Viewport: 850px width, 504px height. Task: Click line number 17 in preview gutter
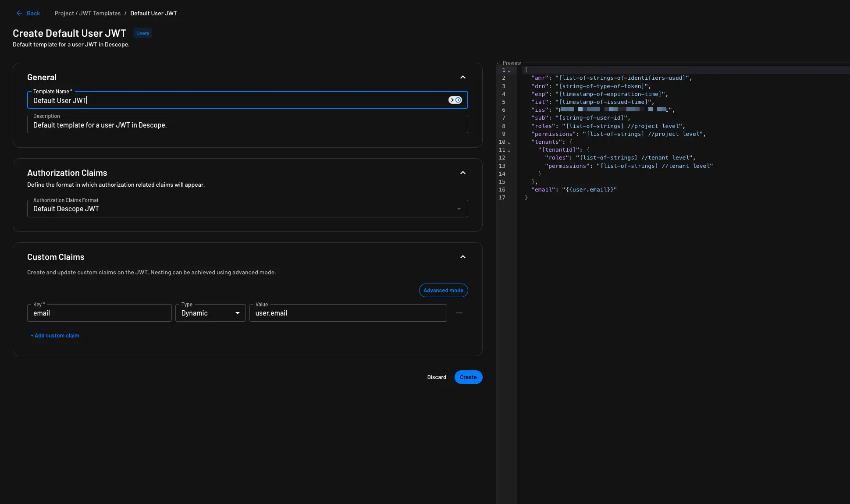pyautogui.click(x=502, y=198)
